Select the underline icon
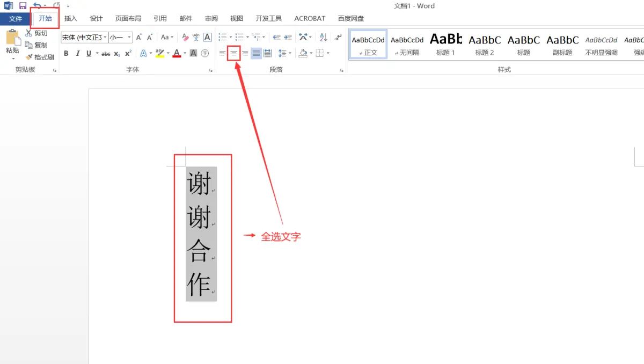 (x=89, y=53)
